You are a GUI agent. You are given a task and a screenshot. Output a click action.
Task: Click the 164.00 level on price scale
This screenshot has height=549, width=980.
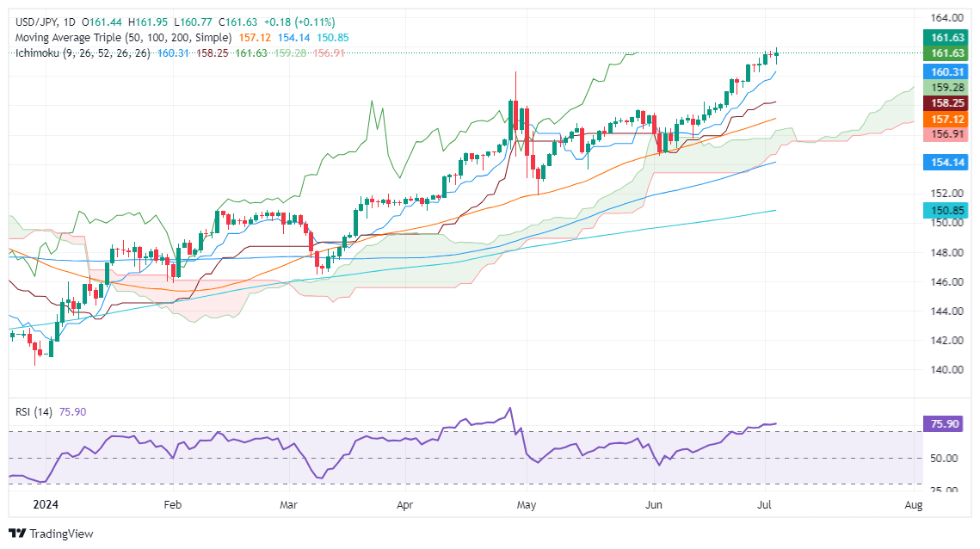click(946, 17)
